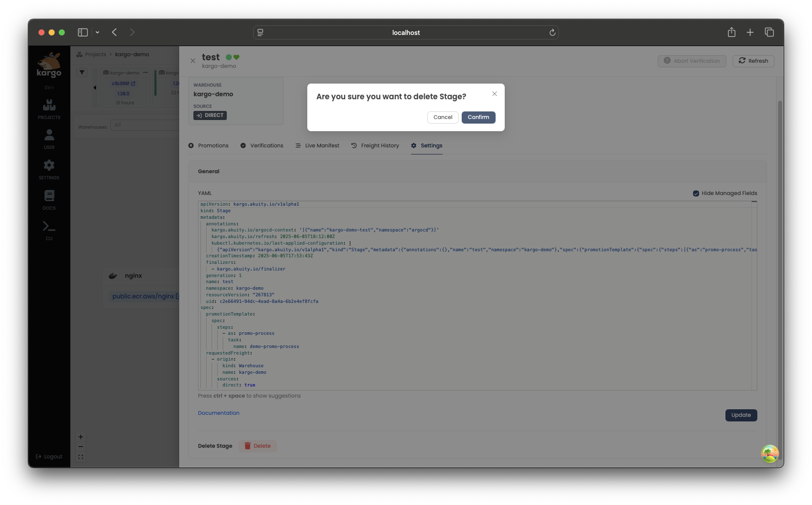The width and height of the screenshot is (812, 505).
Task: Click the Safari reload page icon
Action: click(x=552, y=32)
